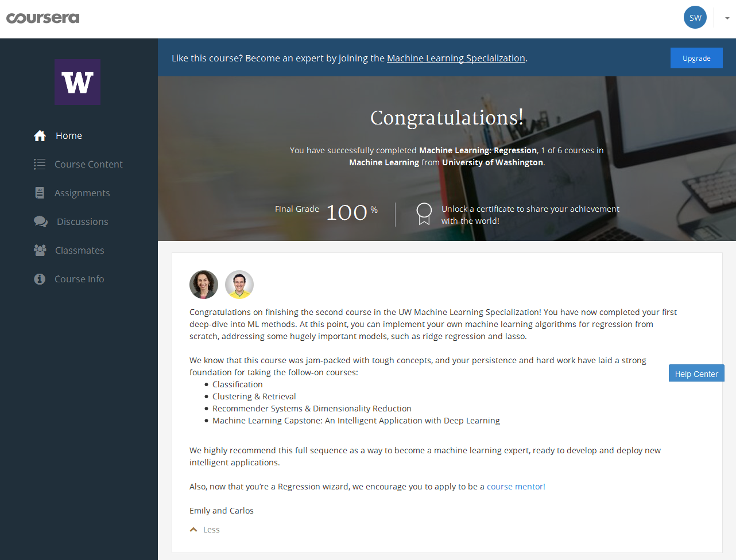736x560 pixels.
Task: Click Unlock a certificate text
Action: (530, 215)
